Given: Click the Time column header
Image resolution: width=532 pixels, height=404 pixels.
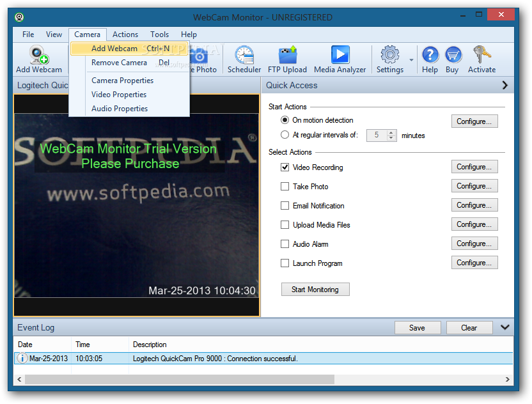Looking at the screenshot, I should click(100, 345).
